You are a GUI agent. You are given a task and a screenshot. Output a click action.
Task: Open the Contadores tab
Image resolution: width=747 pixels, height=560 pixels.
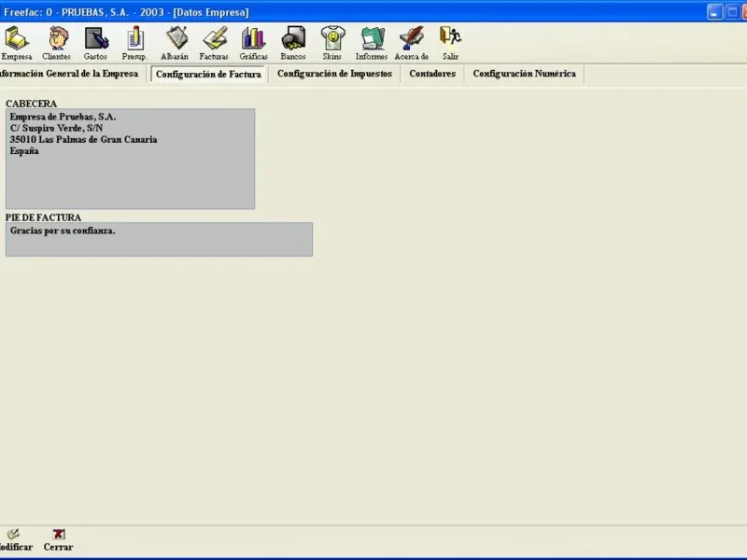click(x=432, y=74)
